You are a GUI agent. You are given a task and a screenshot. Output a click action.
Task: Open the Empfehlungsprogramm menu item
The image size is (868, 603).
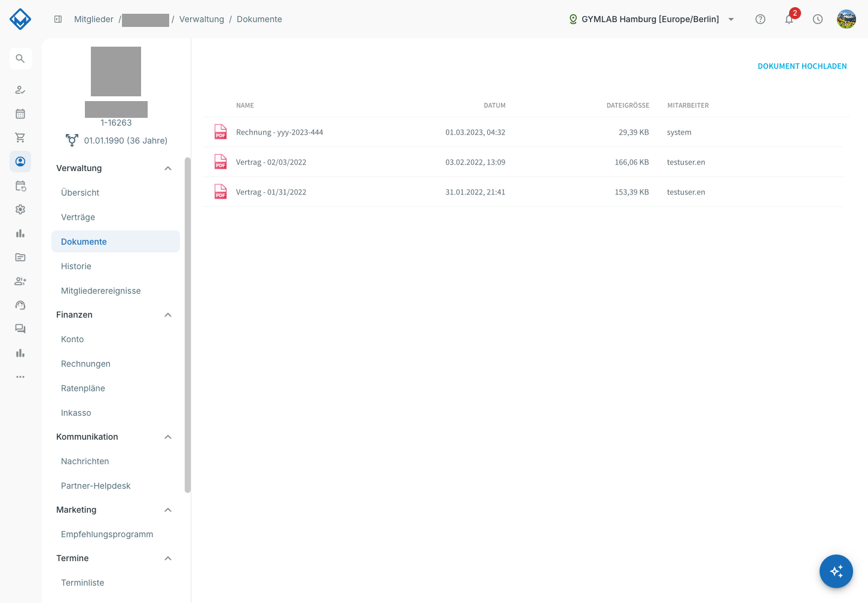[115, 534]
